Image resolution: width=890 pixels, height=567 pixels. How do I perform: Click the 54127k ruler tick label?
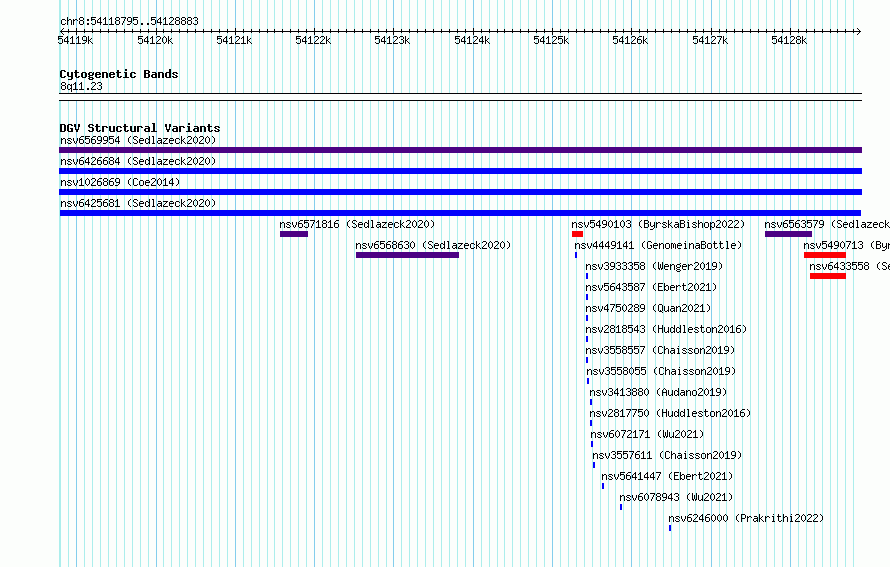pos(710,40)
